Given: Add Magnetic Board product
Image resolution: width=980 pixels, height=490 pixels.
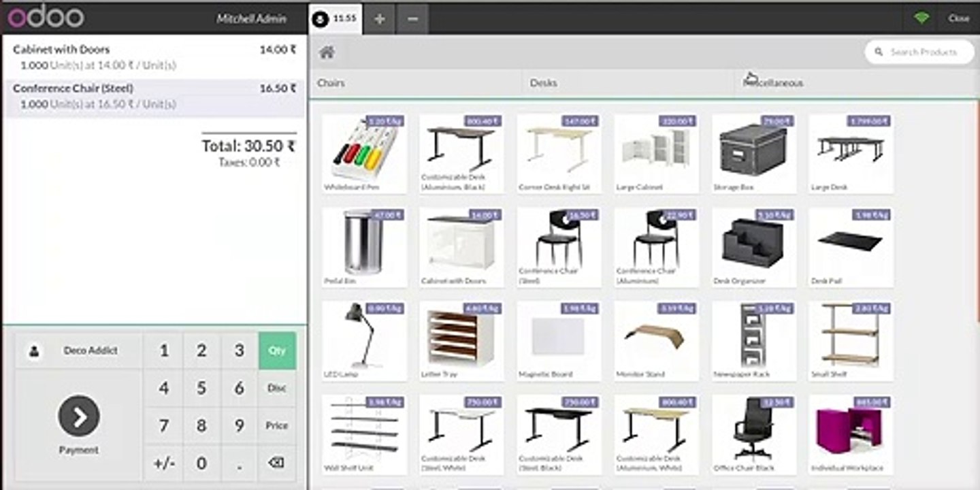Looking at the screenshot, I should pyautogui.click(x=559, y=342).
